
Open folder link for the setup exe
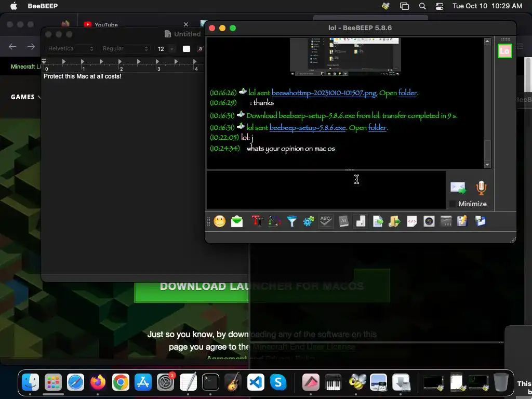tap(377, 128)
